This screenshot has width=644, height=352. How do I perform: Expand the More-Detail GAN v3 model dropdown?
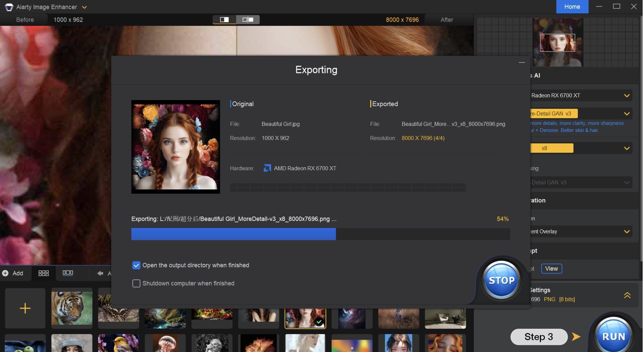[626, 114]
